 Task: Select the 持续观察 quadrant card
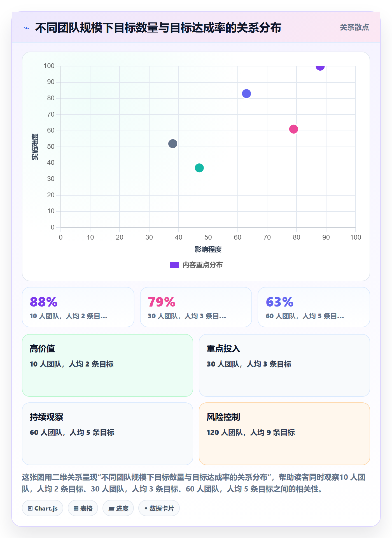pyautogui.click(x=108, y=434)
